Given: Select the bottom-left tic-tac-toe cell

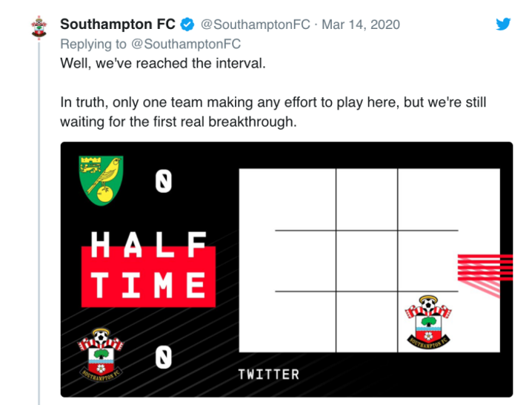Looking at the screenshot, I should 287,322.
